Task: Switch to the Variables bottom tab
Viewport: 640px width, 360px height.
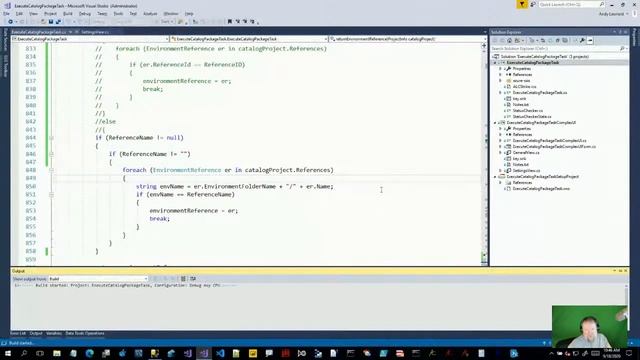Action: (54, 333)
